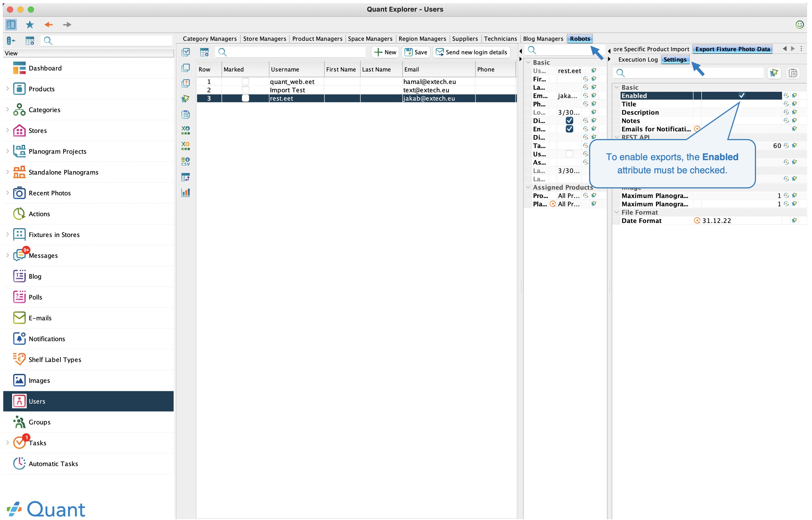Screen dimensions: 812x520
Task: Click the favorites star icon
Action: (30, 24)
